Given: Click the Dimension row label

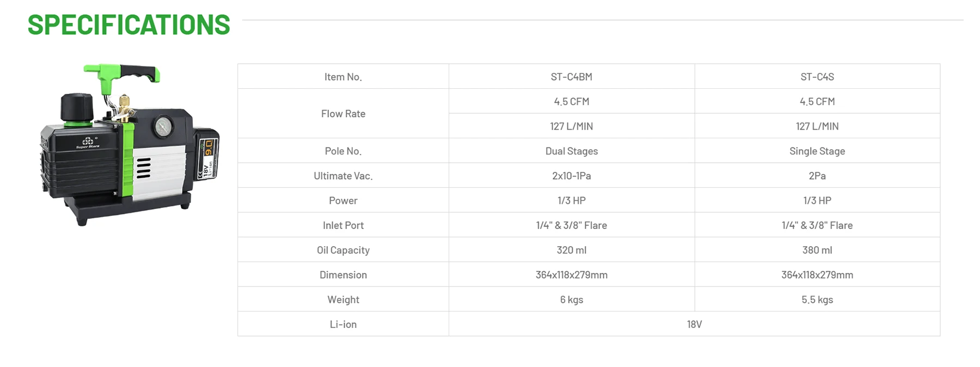Looking at the screenshot, I should point(343,275).
